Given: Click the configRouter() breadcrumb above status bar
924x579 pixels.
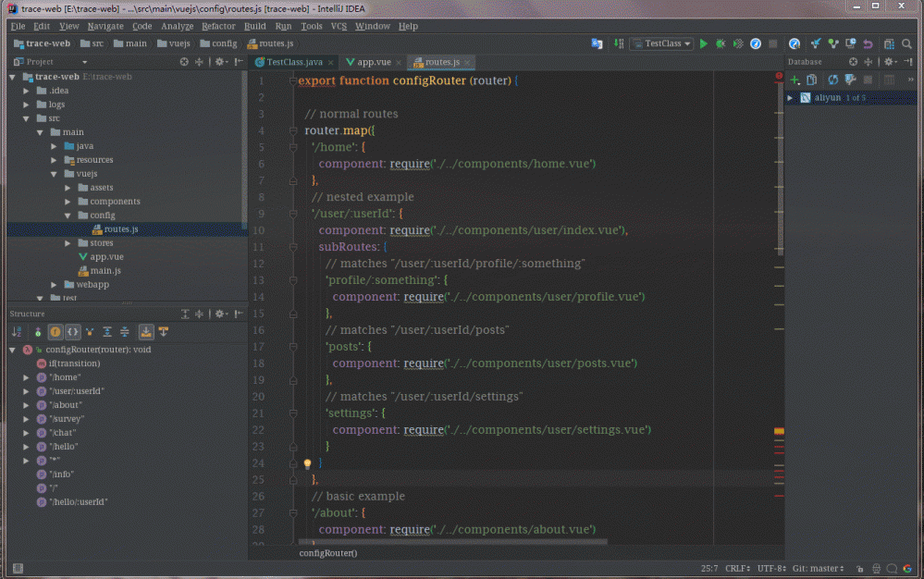Looking at the screenshot, I should point(327,553).
